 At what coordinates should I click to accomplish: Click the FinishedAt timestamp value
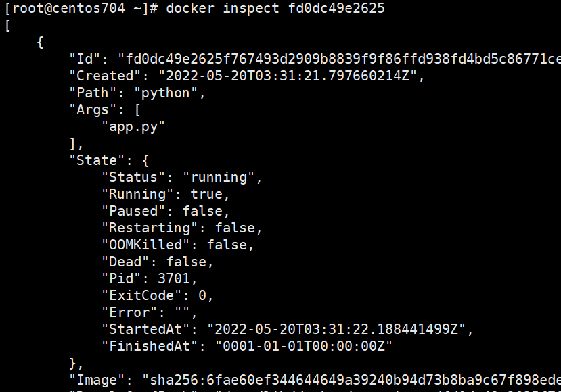click(x=303, y=346)
